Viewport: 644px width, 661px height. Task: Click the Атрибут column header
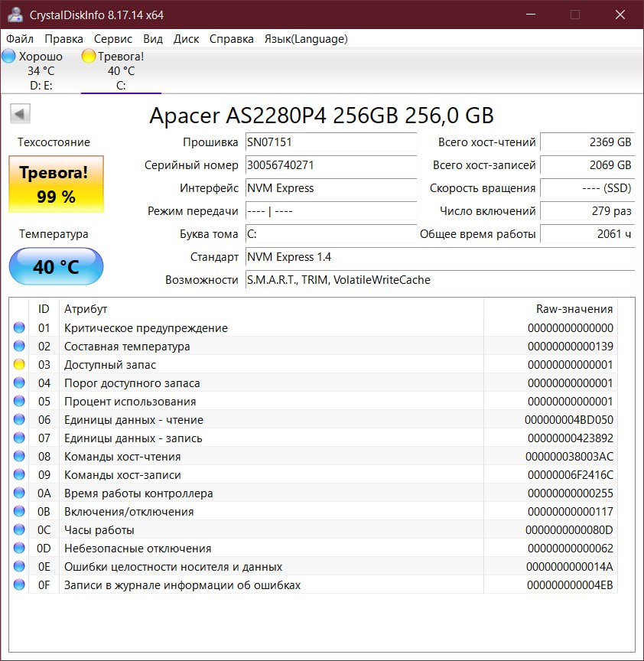pos(272,309)
